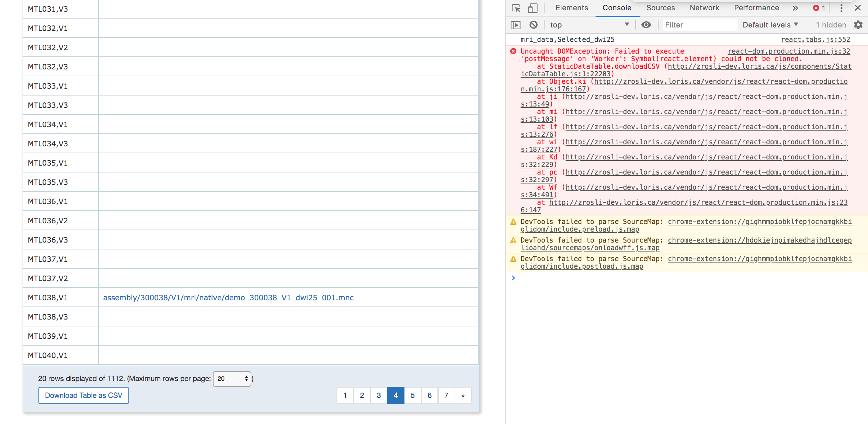Screen dimensions: 868x424
Task: Go to results page 7
Action: pos(446,395)
